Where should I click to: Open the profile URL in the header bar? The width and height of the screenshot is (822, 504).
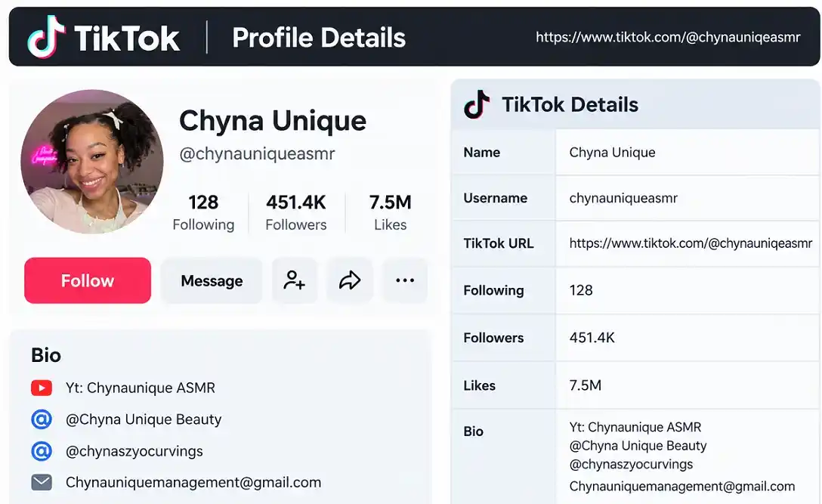pyautogui.click(x=668, y=37)
